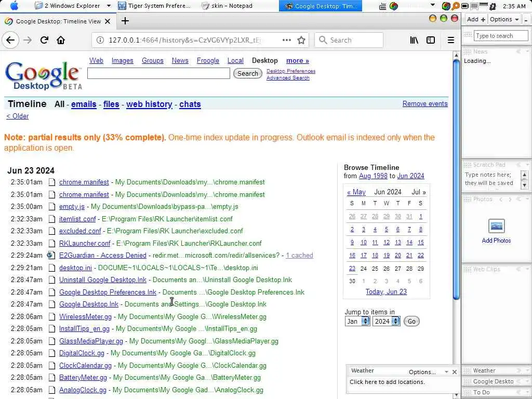Toggle the sidebar view icon
Image resolution: width=532 pixels, height=399 pixels.
click(x=431, y=40)
